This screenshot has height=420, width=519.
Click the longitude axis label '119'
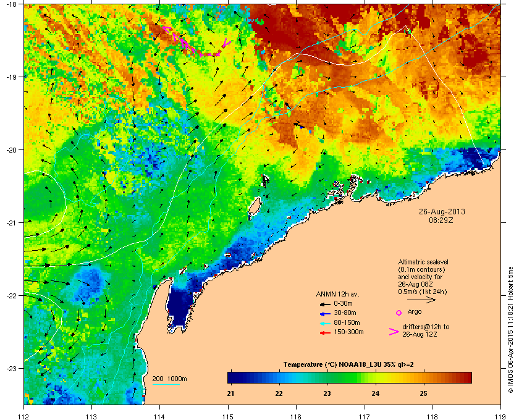[500, 417]
